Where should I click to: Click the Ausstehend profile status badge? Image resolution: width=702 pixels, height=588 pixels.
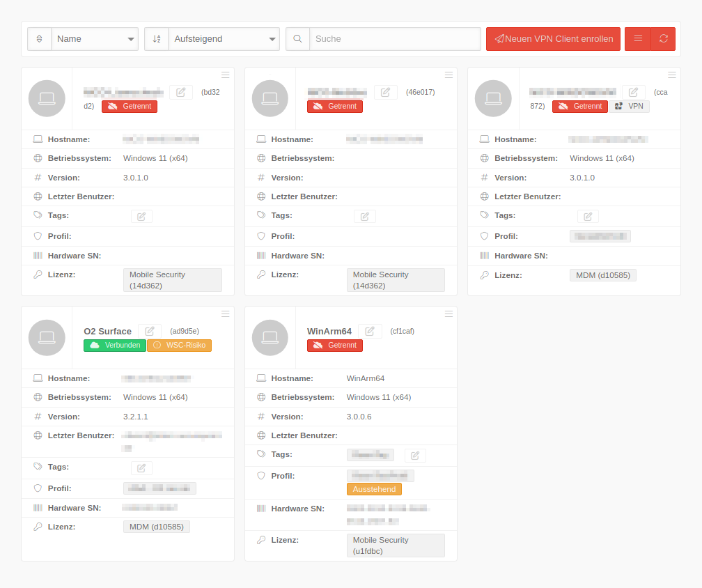pos(374,489)
